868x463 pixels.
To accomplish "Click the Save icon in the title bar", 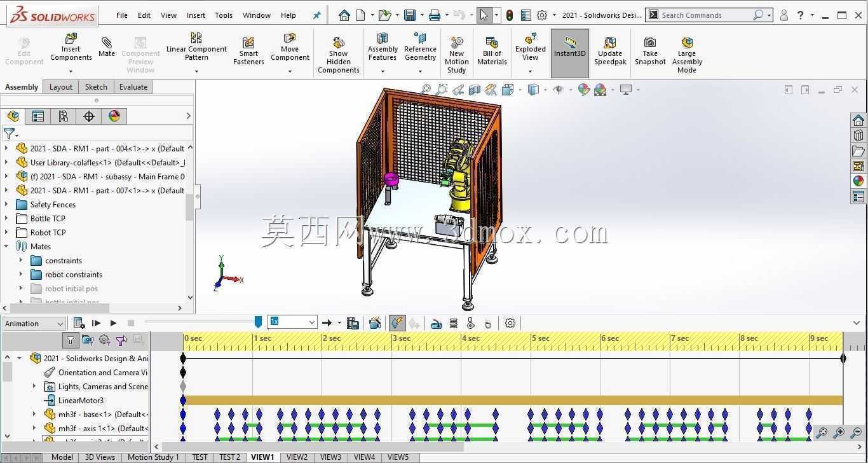I will [410, 15].
